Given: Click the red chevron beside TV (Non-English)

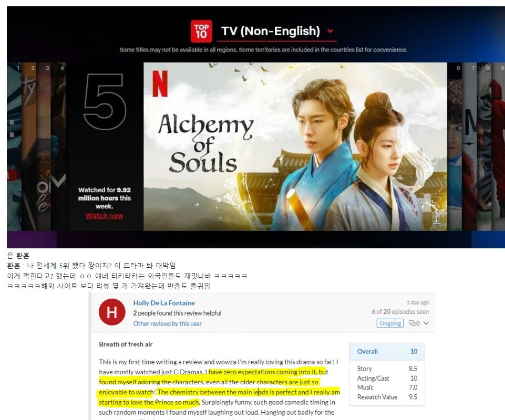Looking at the screenshot, I should [x=330, y=31].
